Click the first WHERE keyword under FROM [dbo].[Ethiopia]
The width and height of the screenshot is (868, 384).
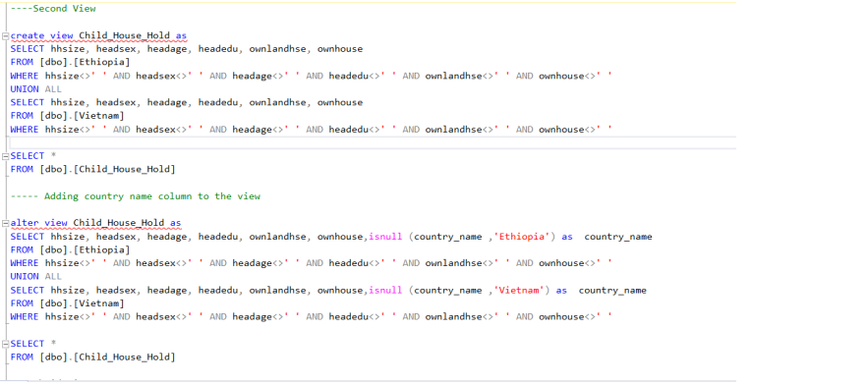[25, 76]
